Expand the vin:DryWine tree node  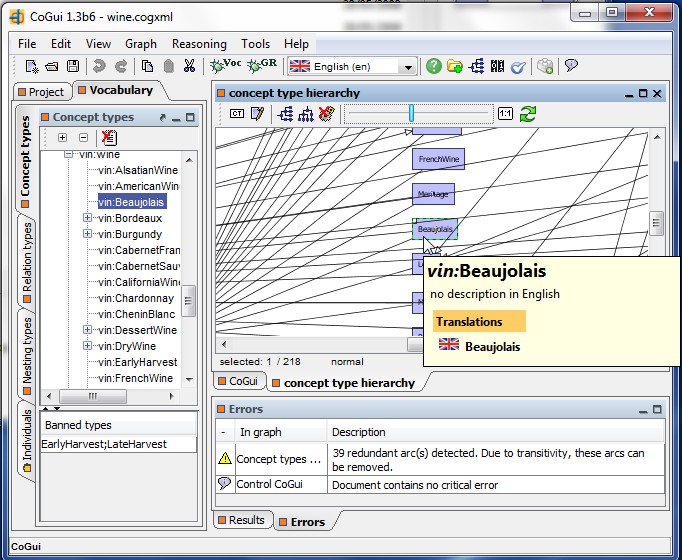(x=87, y=346)
